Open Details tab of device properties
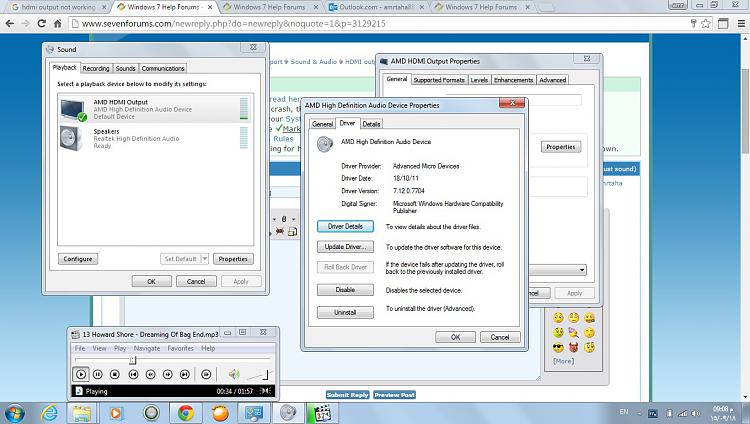 [x=371, y=124]
